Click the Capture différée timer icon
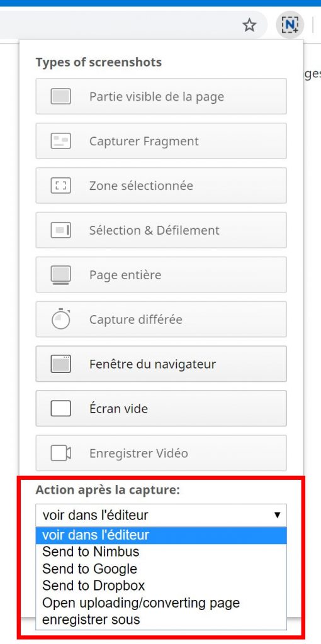Viewport: 321px width, 644px height. pyautogui.click(x=61, y=319)
